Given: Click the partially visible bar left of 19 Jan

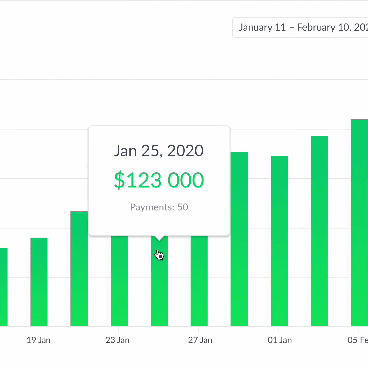Looking at the screenshot, I should [4, 287].
